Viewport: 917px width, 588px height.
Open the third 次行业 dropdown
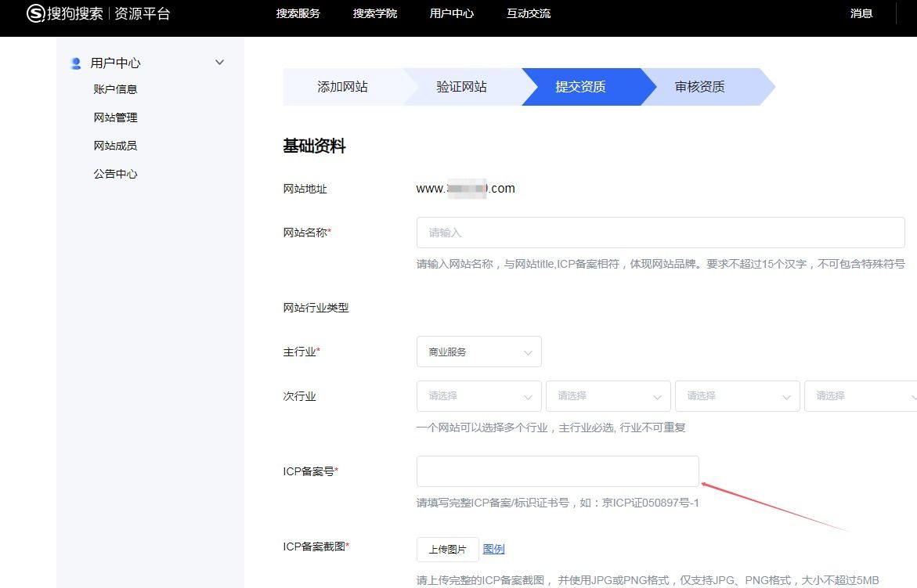click(738, 395)
